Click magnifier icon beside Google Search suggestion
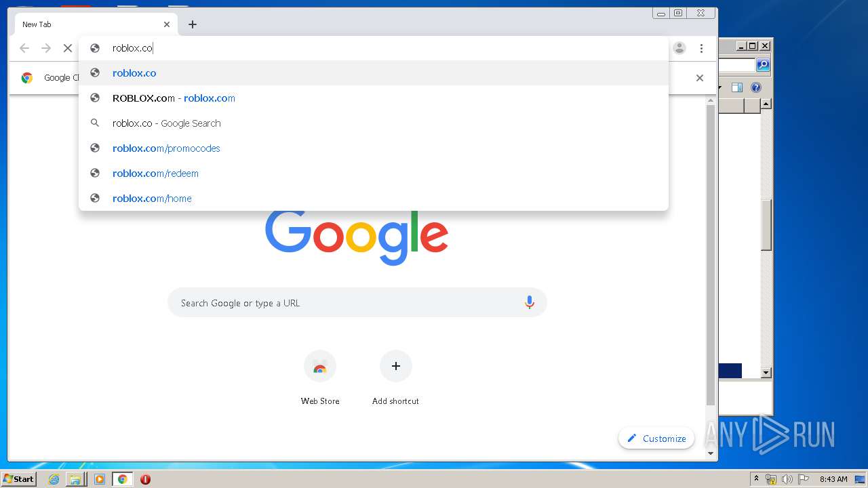The image size is (868, 488). click(95, 123)
